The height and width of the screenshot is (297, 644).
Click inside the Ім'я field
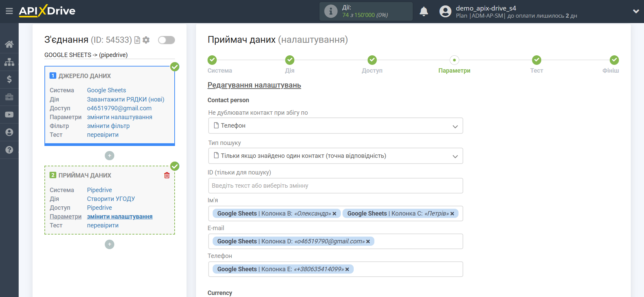(x=335, y=214)
